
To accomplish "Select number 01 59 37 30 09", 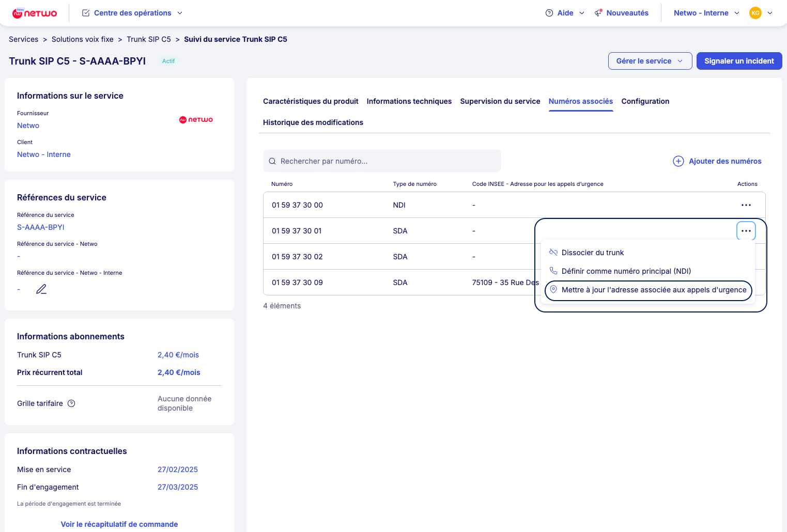I will [x=297, y=283].
